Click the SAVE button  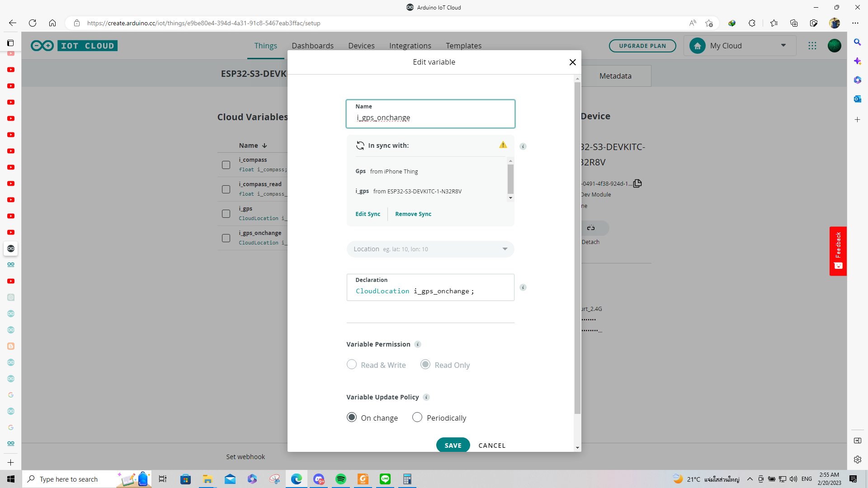pos(453,445)
